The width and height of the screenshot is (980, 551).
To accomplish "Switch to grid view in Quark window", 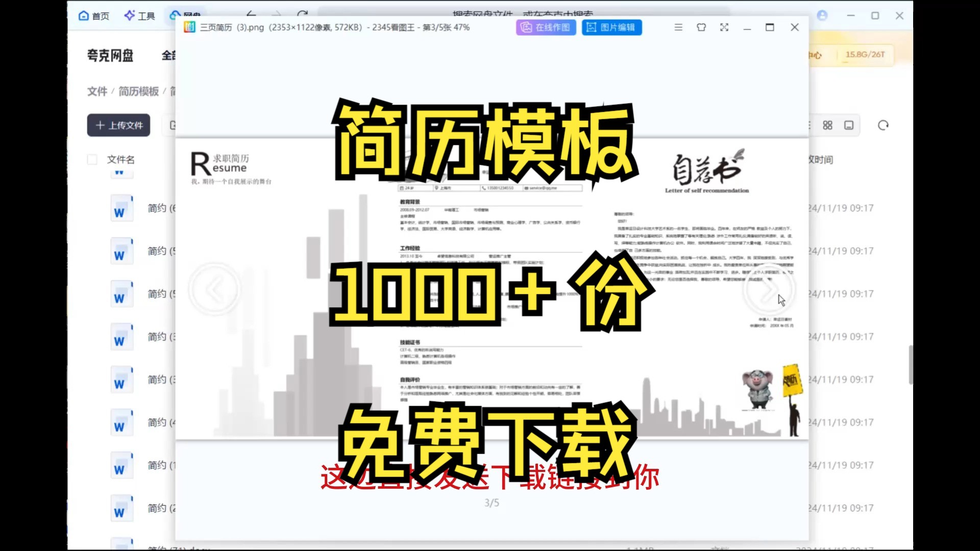I will click(827, 126).
